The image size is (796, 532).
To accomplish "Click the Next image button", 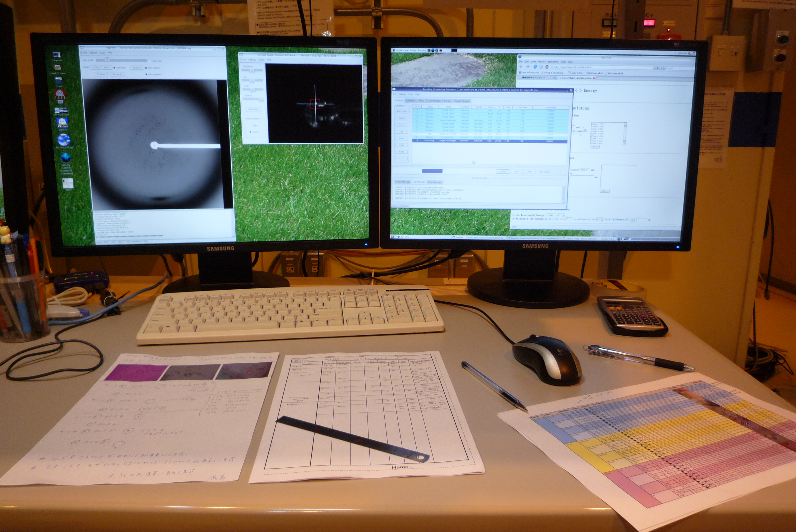I will tap(106, 67).
